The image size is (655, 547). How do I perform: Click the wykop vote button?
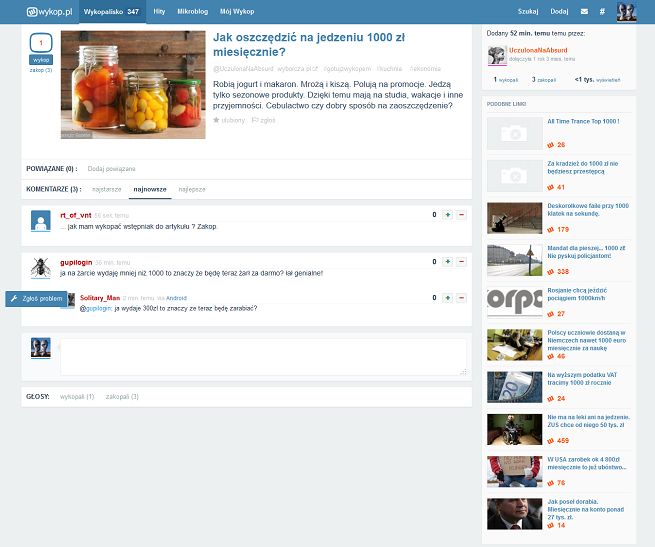(x=41, y=60)
